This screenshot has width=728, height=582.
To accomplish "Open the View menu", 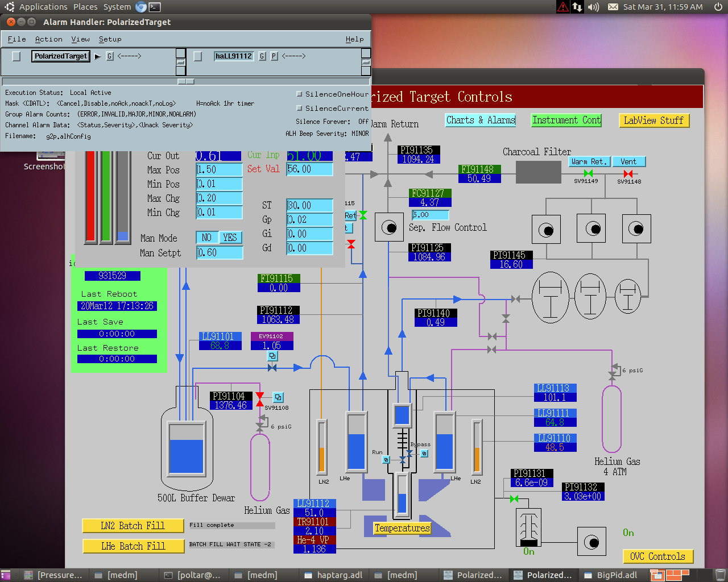I will pyautogui.click(x=80, y=39).
